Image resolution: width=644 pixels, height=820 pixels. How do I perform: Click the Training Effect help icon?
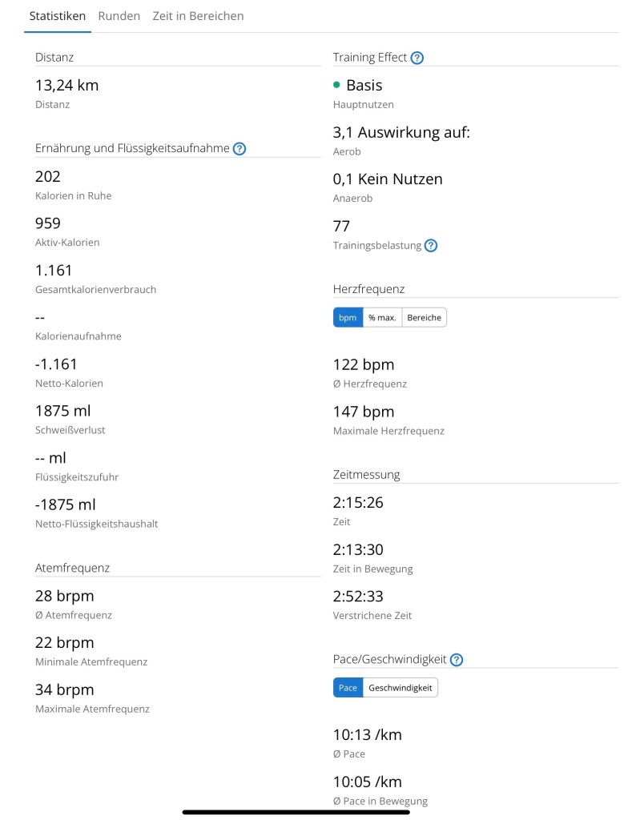click(417, 58)
